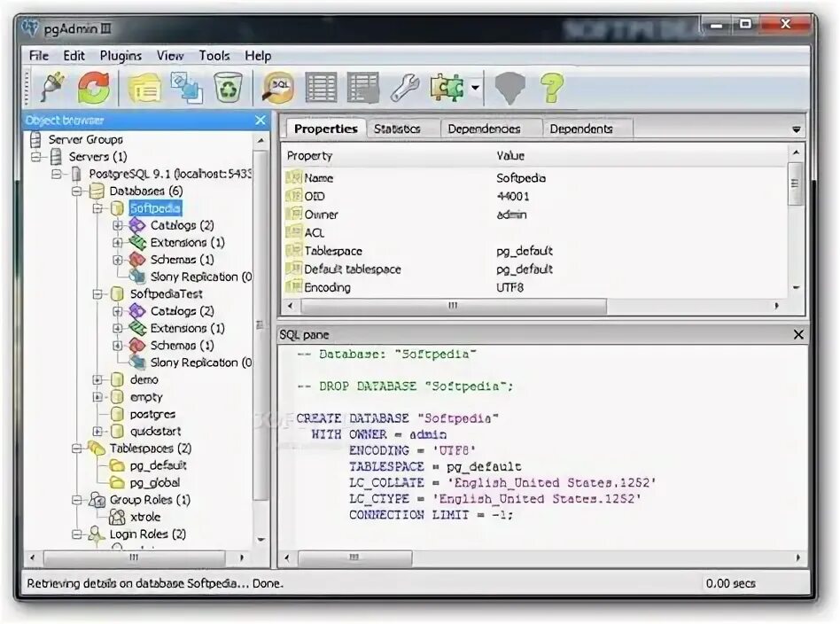Select the Softpedia database in tree
This screenshot has height=624, width=840.
point(155,208)
